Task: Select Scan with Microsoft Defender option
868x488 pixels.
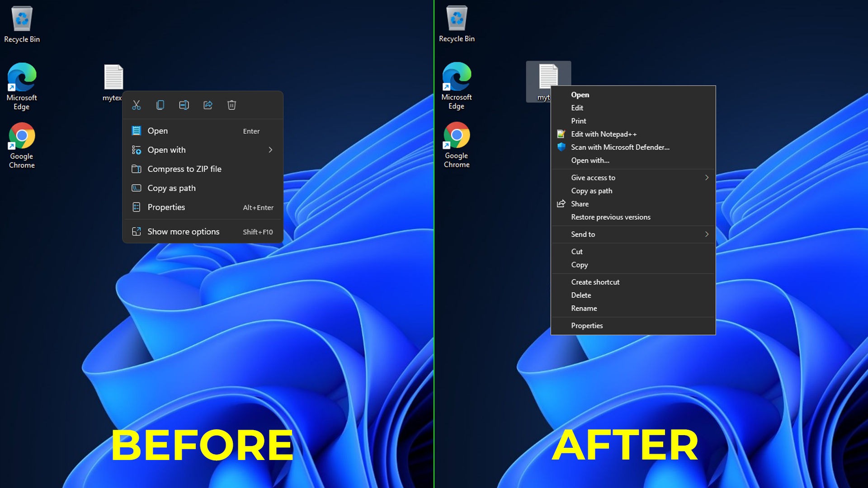Action: 620,147
